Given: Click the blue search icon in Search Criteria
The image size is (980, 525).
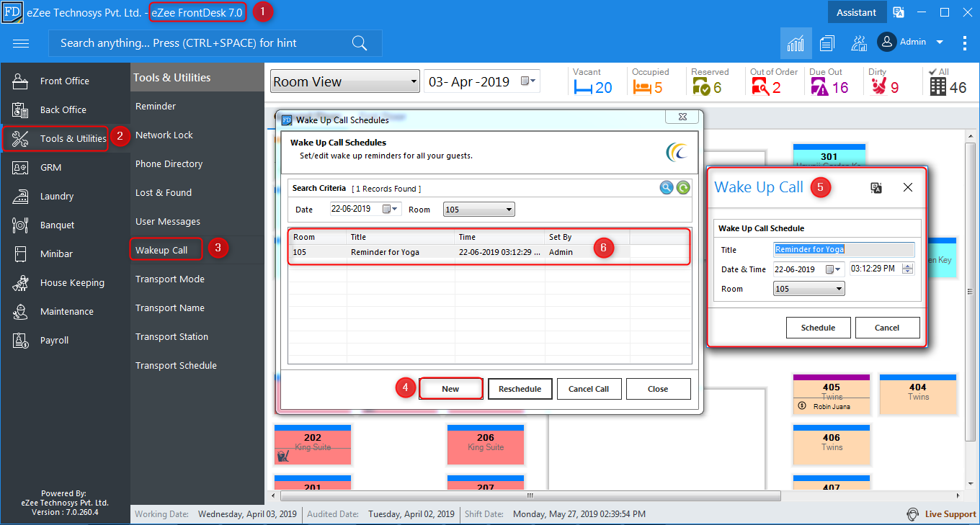Looking at the screenshot, I should coord(667,188).
